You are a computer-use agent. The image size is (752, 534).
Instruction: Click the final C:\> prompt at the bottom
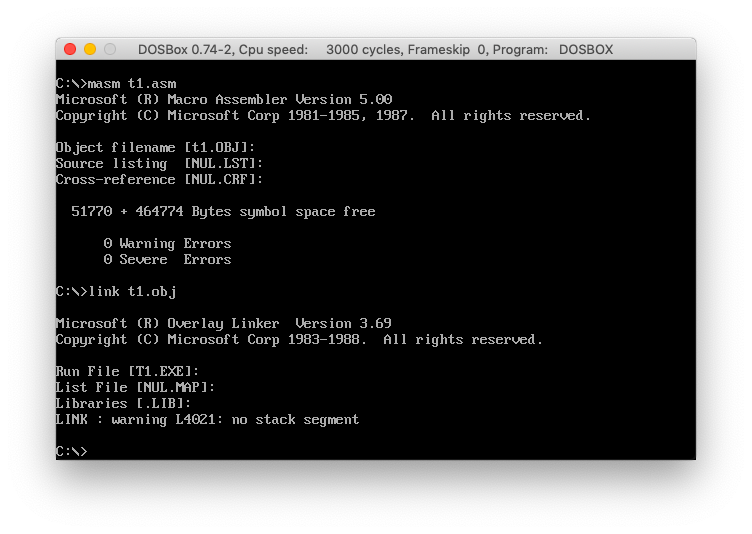pos(71,451)
